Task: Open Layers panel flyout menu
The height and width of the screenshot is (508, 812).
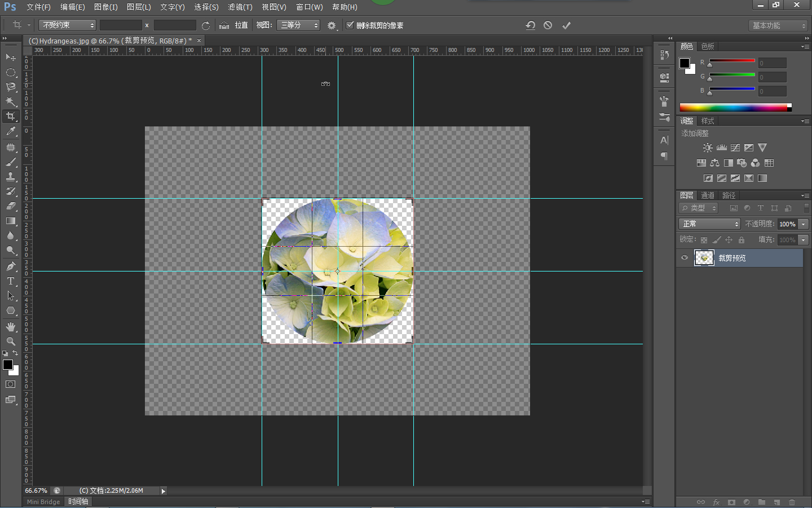Action: 805,195
